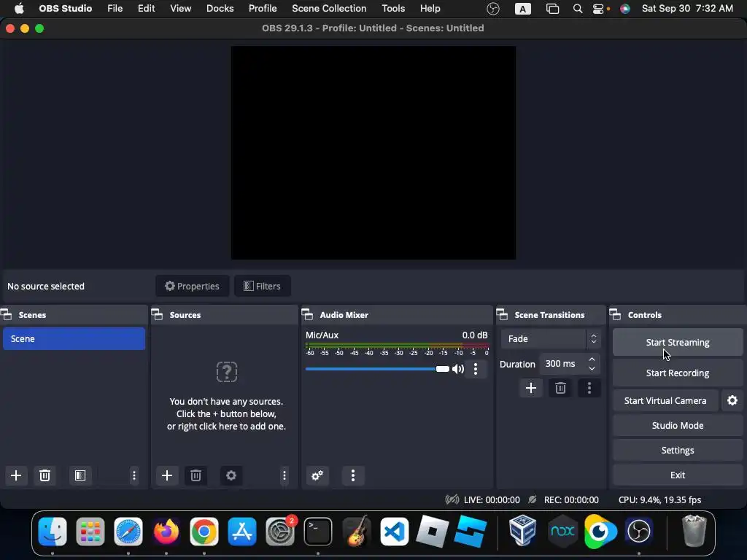Screen dimensions: 747x560
Task: Decrease Duration with down arrow
Action: click(x=592, y=368)
